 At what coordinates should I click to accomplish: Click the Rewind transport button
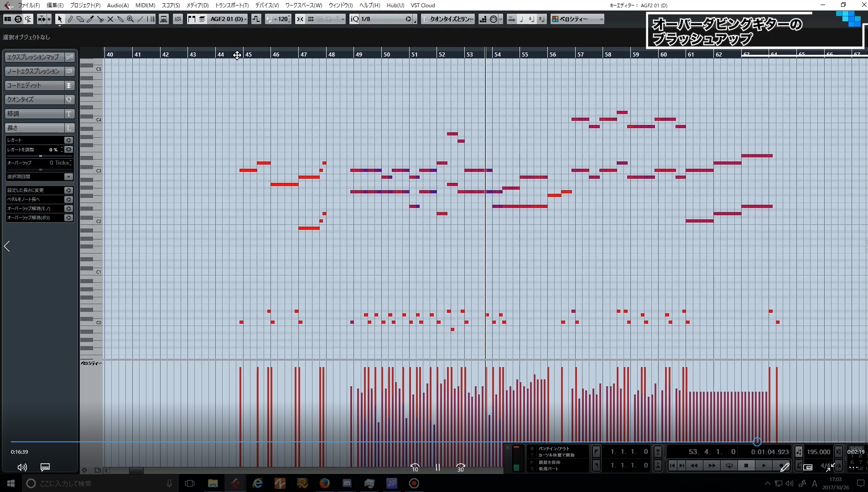pyautogui.click(x=694, y=466)
